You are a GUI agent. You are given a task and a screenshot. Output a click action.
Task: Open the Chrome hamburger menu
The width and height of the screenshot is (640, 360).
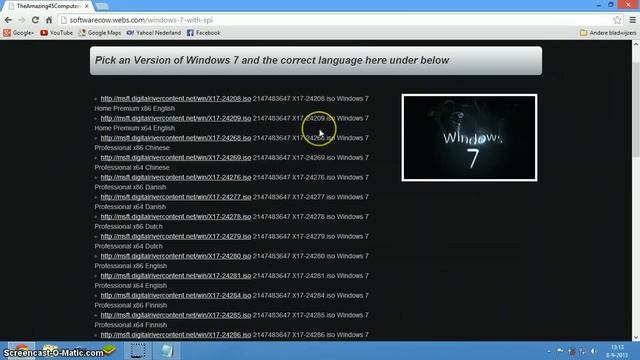coord(633,20)
